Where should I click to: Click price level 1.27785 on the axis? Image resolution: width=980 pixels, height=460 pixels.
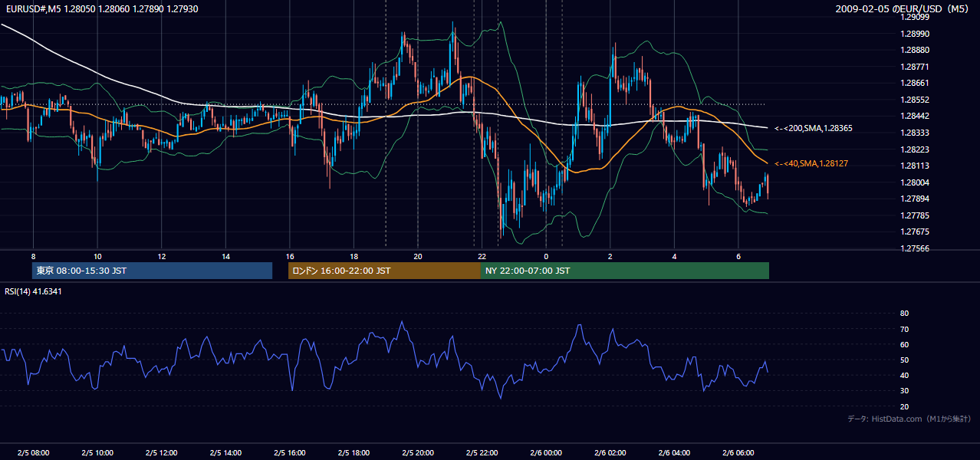point(914,216)
